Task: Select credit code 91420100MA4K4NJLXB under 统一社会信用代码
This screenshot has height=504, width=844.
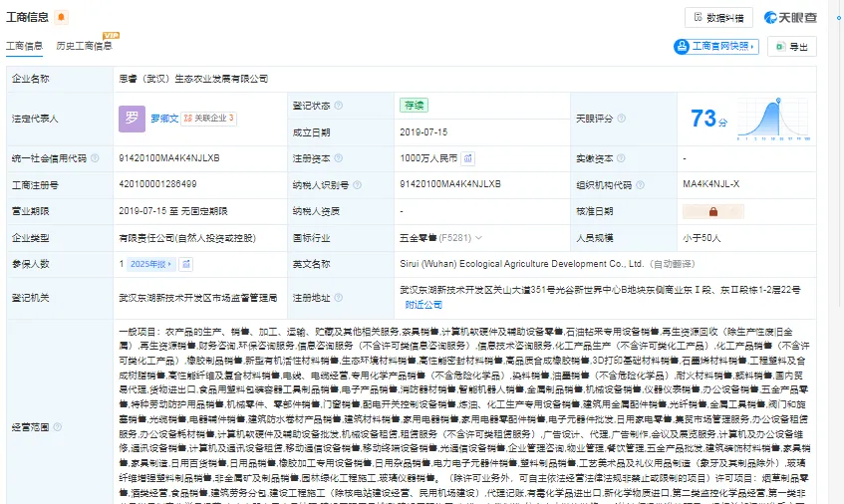Action: pos(169,158)
